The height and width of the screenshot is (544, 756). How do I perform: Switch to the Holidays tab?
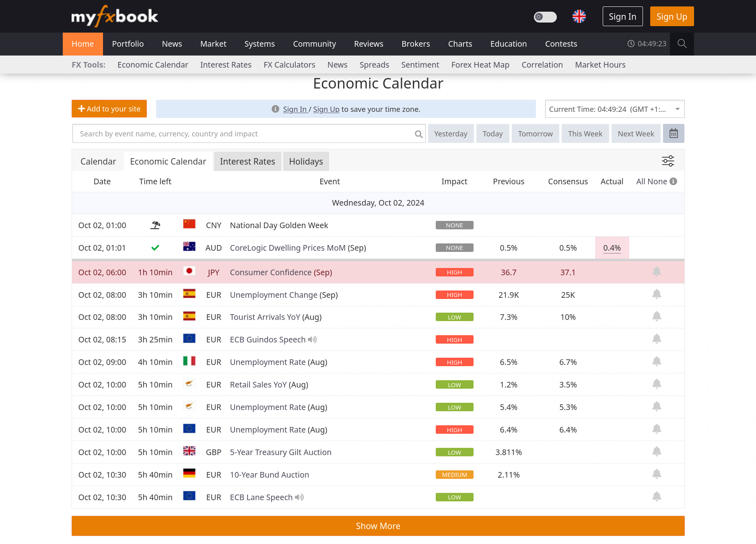click(x=306, y=161)
